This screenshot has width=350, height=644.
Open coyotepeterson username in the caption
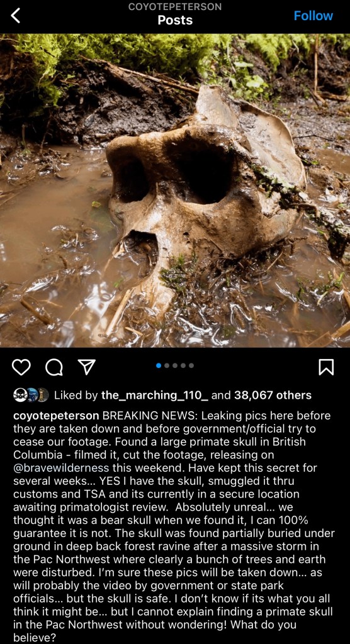(x=57, y=416)
